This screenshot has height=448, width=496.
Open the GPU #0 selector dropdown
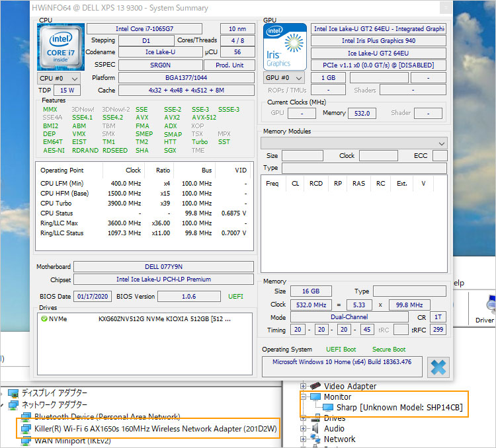click(x=284, y=78)
